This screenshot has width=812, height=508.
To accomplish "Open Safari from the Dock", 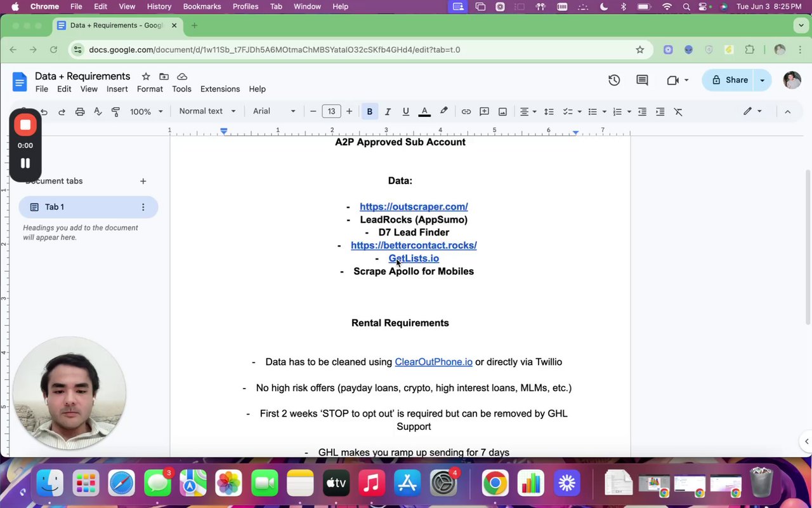I will coord(121,484).
